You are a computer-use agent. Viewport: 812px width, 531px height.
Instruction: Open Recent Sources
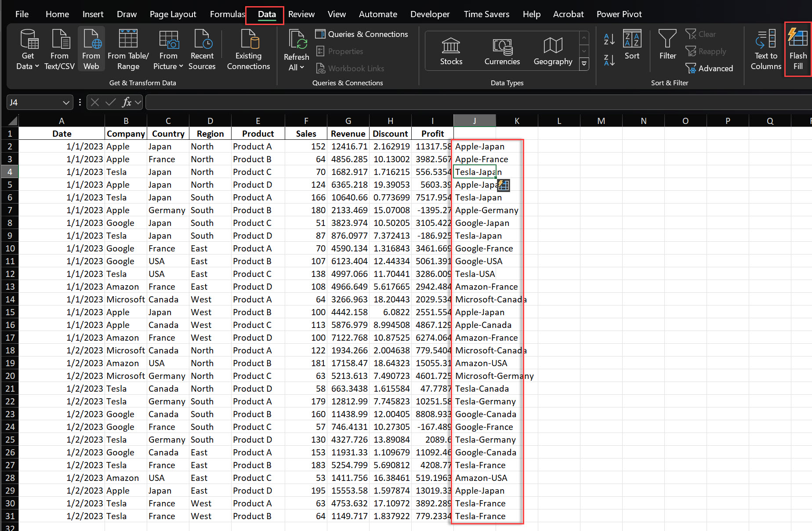[202, 49]
